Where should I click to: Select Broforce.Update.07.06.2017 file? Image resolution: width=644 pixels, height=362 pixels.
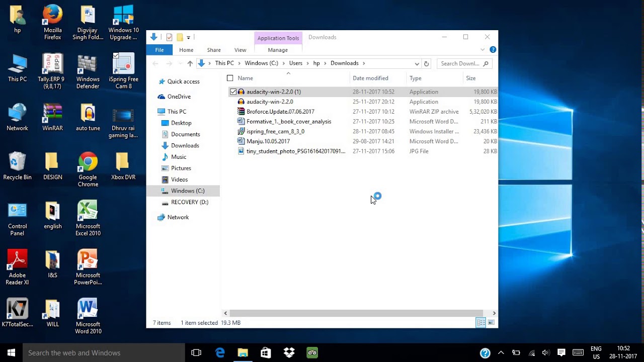pos(280,112)
